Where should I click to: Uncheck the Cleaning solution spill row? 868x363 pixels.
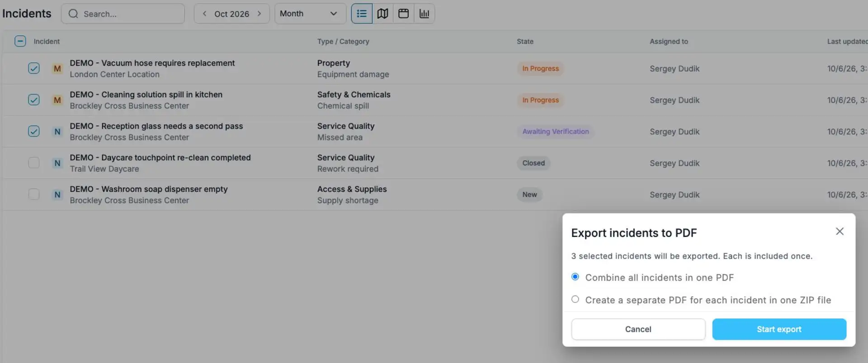34,100
